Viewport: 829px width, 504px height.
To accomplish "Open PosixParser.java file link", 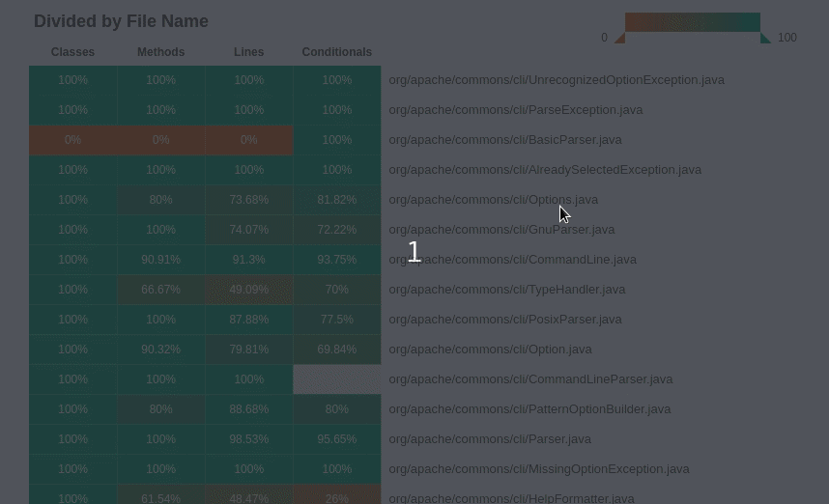I will pyautogui.click(x=505, y=320).
